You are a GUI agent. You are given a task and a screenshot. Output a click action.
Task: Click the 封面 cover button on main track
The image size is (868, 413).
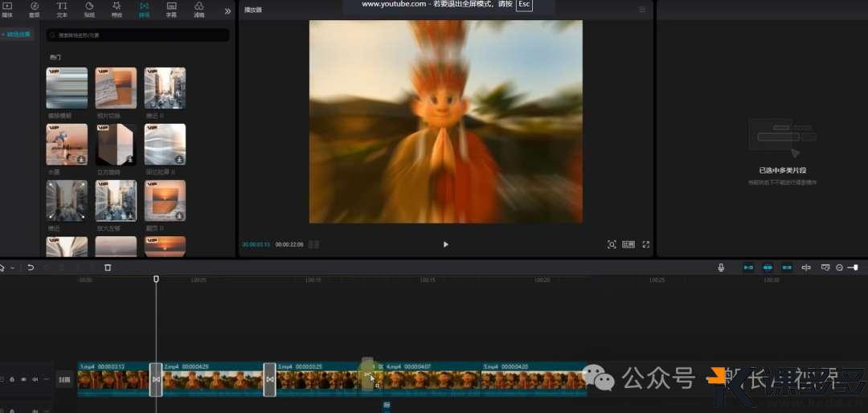point(65,380)
